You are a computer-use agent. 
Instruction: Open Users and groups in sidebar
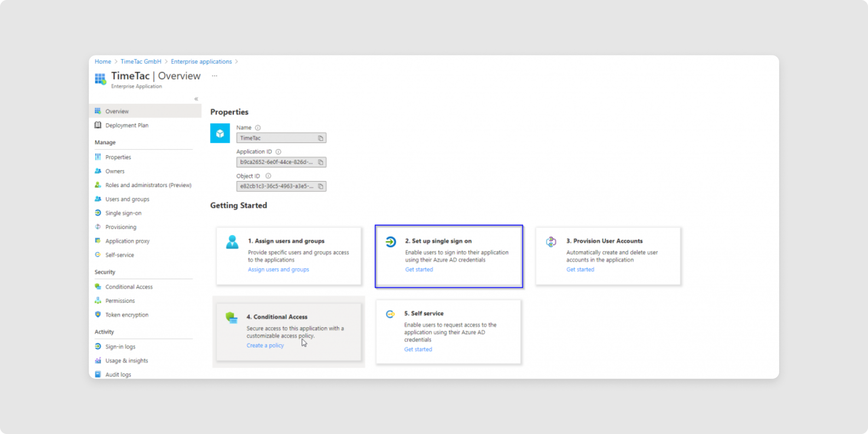point(127,199)
